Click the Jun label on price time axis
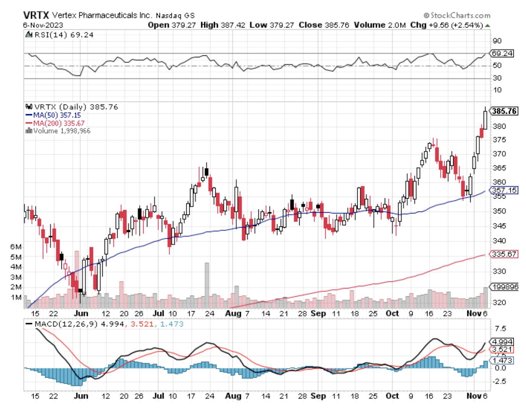526x420 pixels. (81, 313)
